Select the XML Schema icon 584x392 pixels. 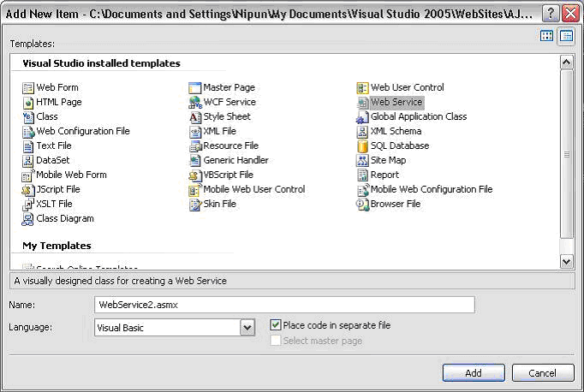click(x=362, y=132)
